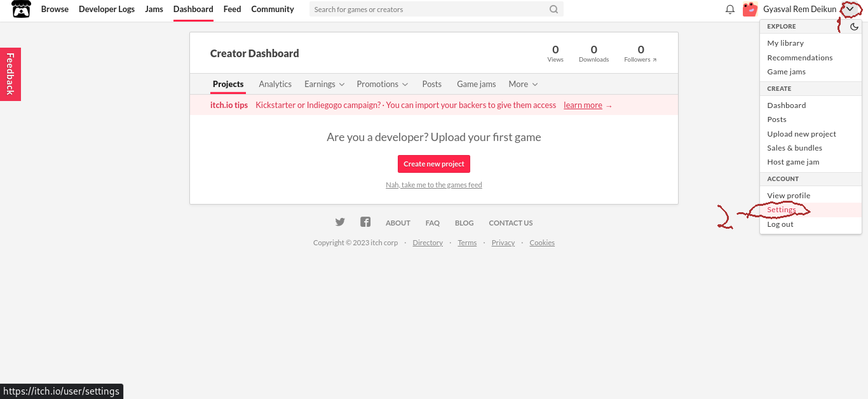Image resolution: width=868 pixels, height=399 pixels.
Task: Switch to the Posts tab
Action: pos(432,84)
